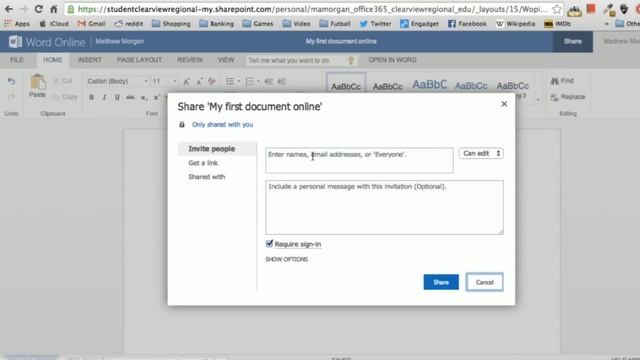Image resolution: width=640 pixels, height=360 pixels.
Task: Switch to the VIEW tab
Action: tap(226, 60)
